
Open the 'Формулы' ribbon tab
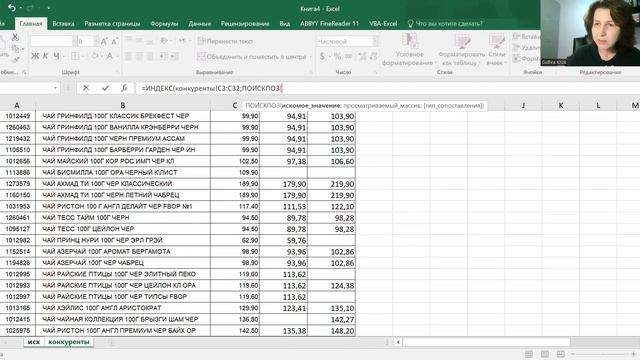point(164,24)
